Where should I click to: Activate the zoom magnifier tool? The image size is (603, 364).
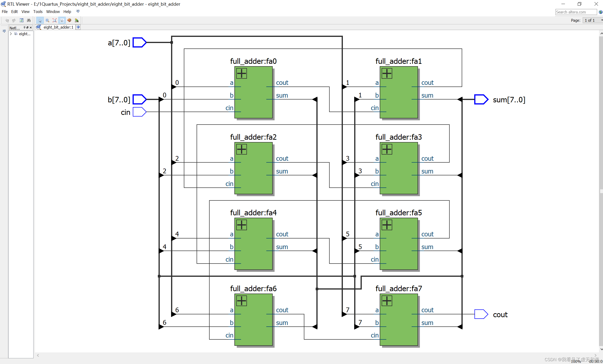coord(47,21)
